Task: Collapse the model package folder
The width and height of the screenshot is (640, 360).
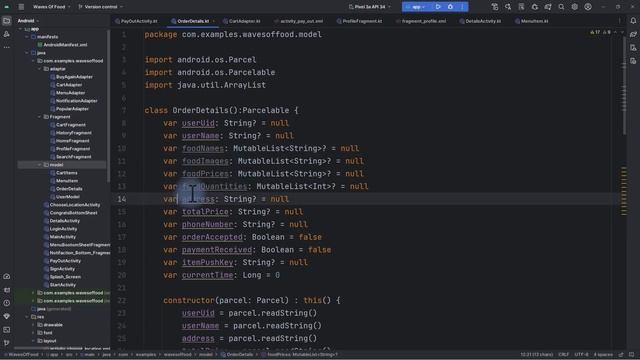Action: pos(40,165)
